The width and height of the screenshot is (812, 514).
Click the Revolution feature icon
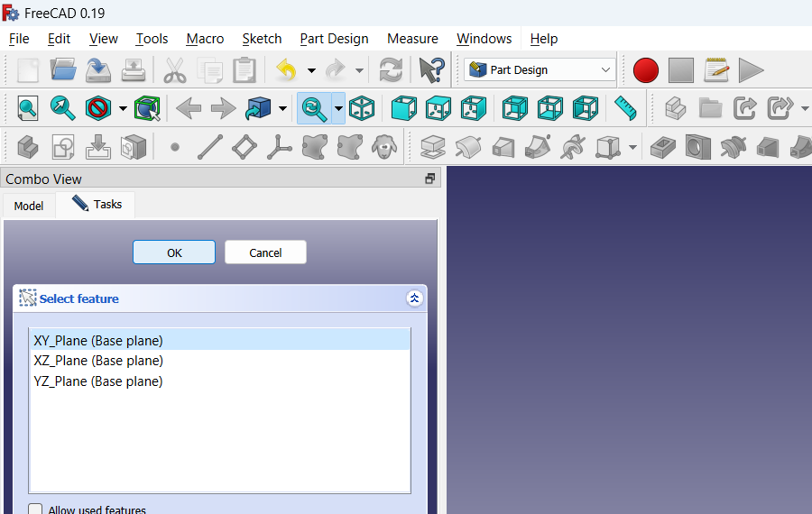(x=468, y=148)
